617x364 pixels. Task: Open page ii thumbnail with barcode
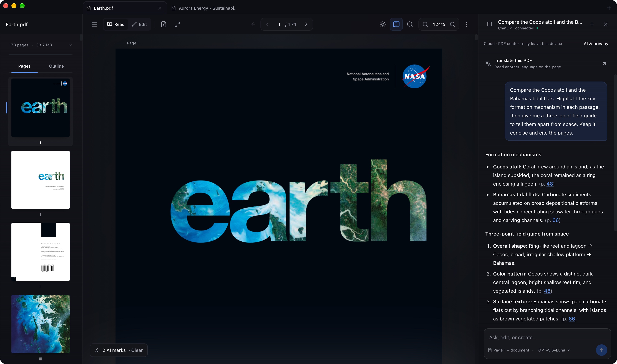[x=41, y=252]
